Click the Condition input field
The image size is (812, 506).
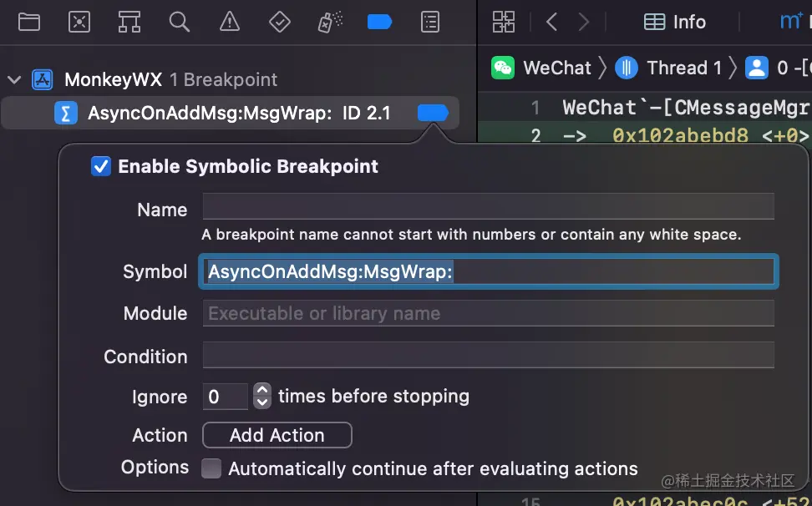pyautogui.click(x=489, y=355)
